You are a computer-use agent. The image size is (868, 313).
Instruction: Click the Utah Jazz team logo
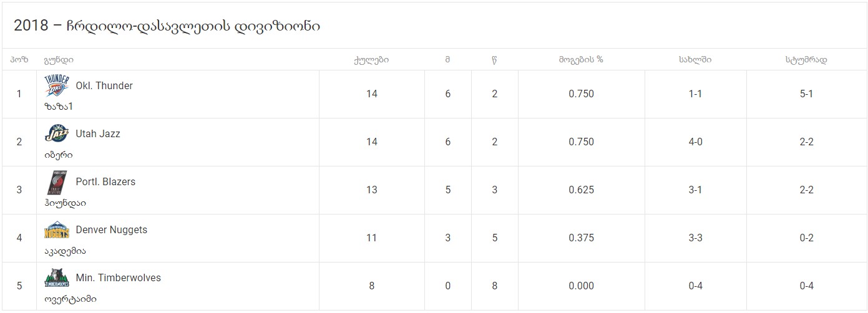click(57, 133)
